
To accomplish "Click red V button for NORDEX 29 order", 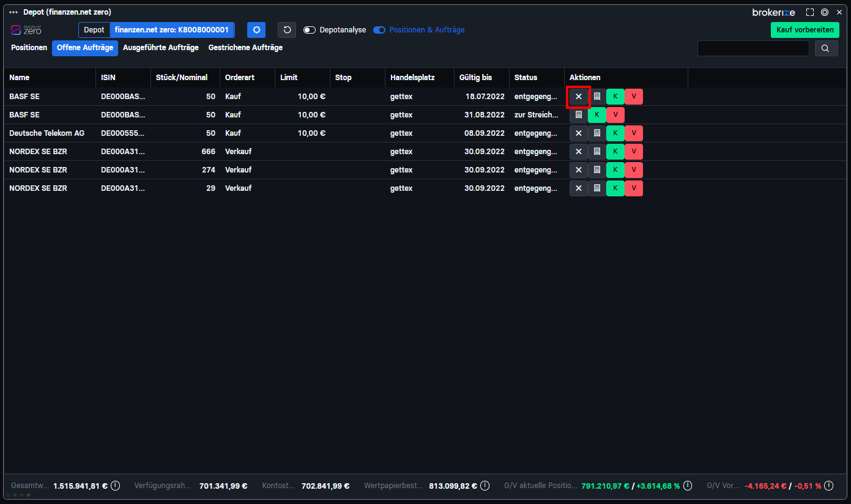I will point(634,188).
